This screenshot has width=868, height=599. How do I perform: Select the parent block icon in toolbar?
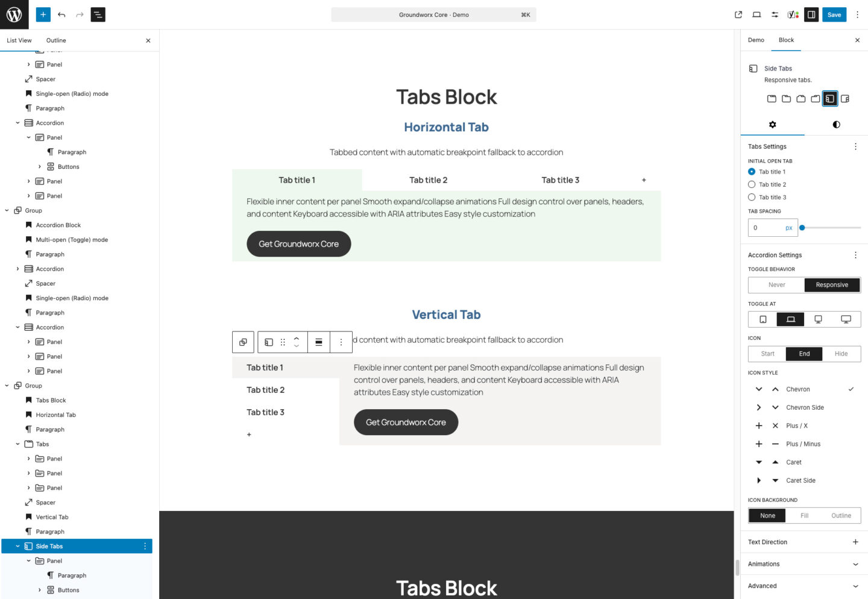[x=243, y=342]
